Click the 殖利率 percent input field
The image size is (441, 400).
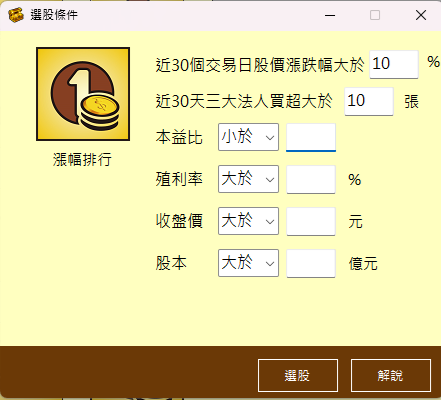pos(311,179)
